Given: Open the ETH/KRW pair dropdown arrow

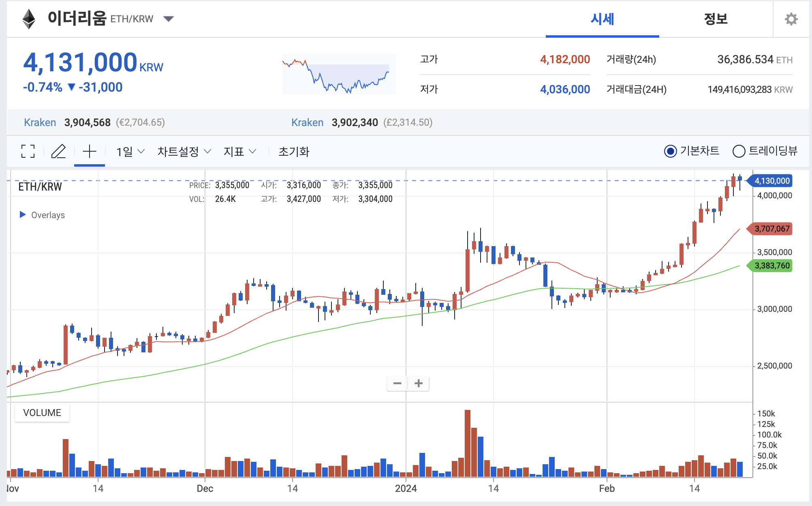Looking at the screenshot, I should (168, 19).
